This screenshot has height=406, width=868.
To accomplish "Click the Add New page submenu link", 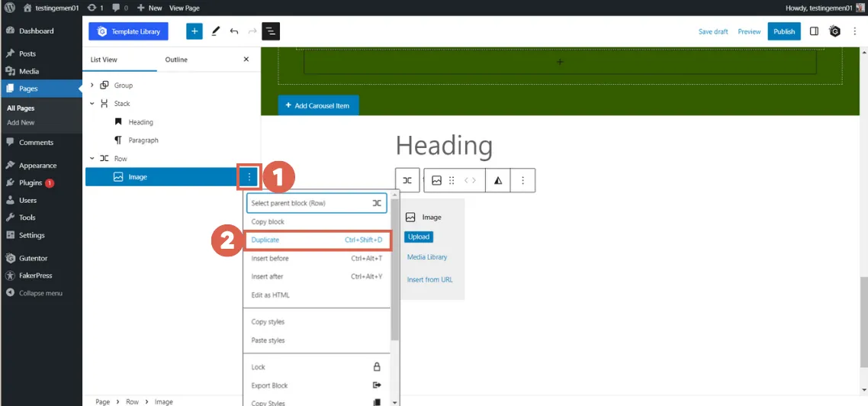I will point(21,122).
